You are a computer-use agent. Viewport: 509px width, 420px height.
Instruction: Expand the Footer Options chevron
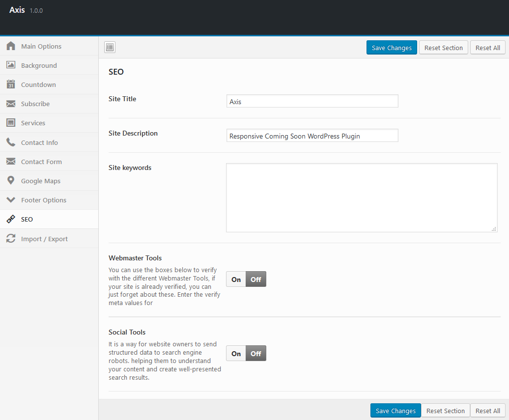click(x=11, y=200)
